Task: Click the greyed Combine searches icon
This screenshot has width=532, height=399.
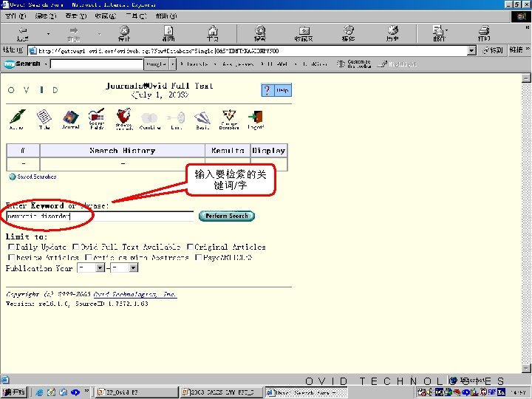Action: (x=149, y=120)
